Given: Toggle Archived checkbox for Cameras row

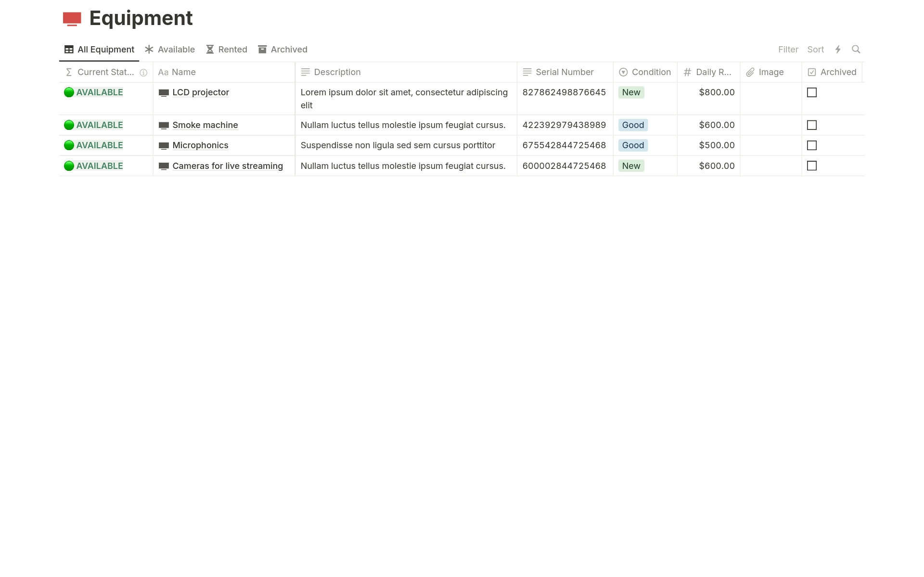Looking at the screenshot, I should click(811, 166).
